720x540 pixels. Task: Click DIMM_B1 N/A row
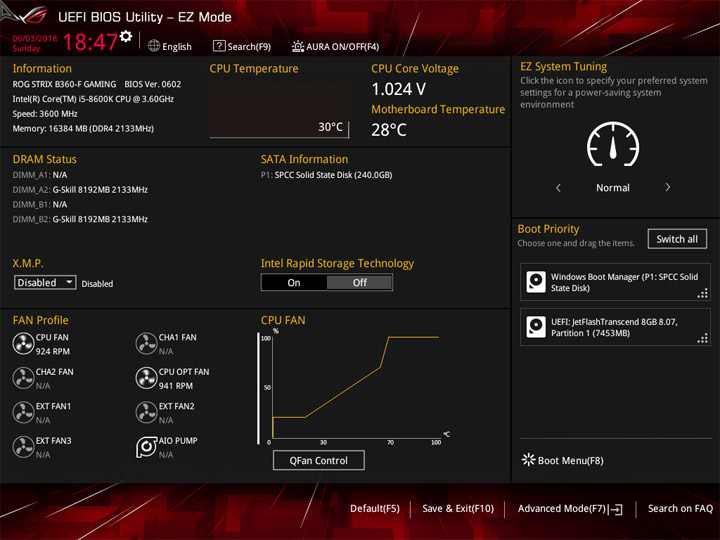pos(39,204)
